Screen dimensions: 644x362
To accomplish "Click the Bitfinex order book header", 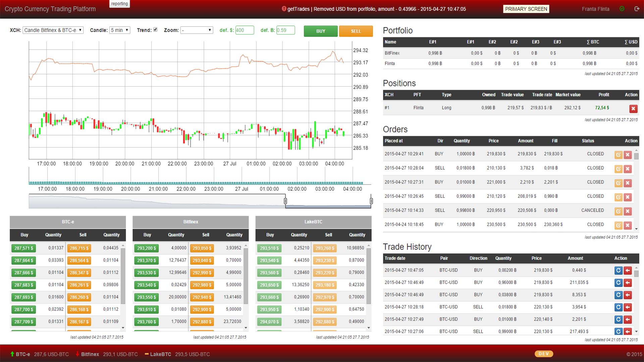I will [x=191, y=222].
